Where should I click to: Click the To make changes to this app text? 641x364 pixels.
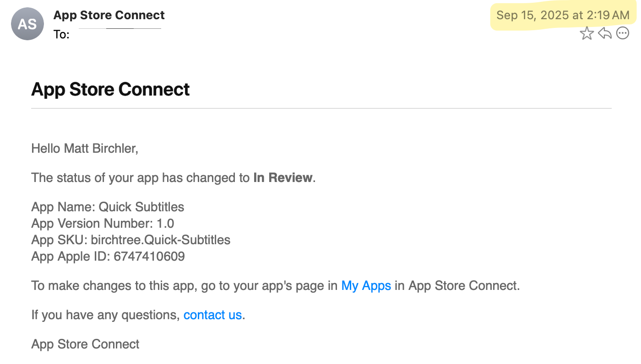[x=114, y=286]
